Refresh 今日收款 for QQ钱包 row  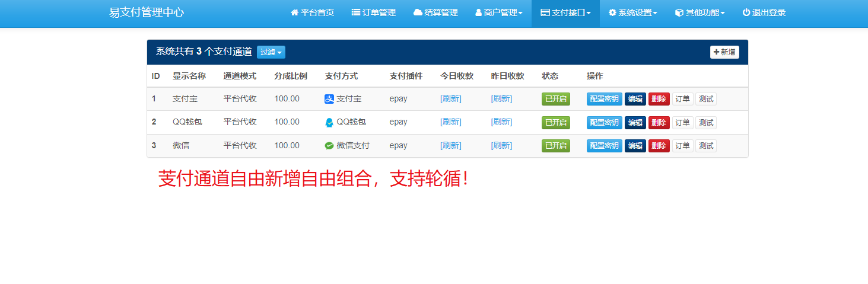(451, 122)
